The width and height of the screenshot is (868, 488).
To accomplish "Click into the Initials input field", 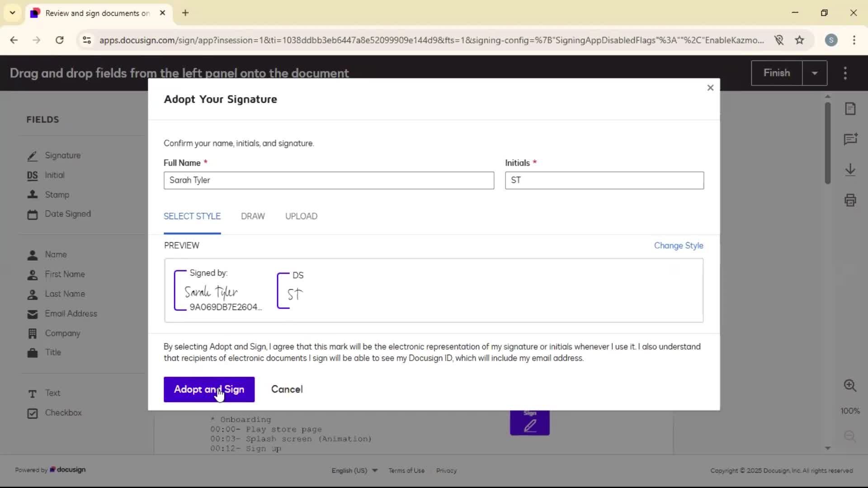I will 604,180.
